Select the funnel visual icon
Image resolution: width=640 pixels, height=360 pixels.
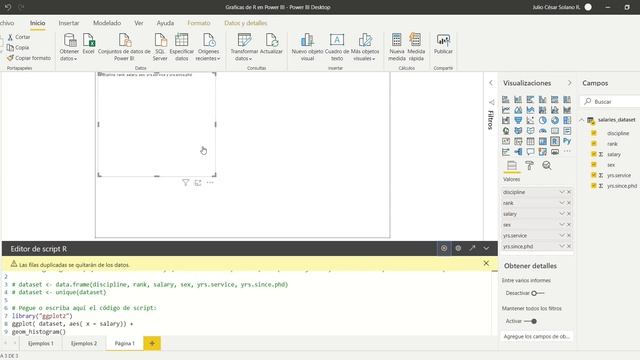tap(518, 120)
